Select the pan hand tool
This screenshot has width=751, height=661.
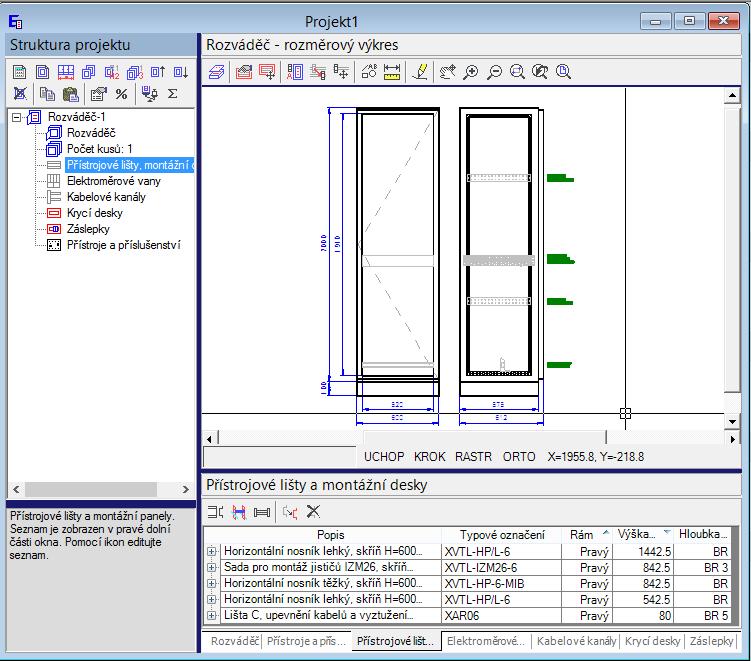tap(448, 72)
